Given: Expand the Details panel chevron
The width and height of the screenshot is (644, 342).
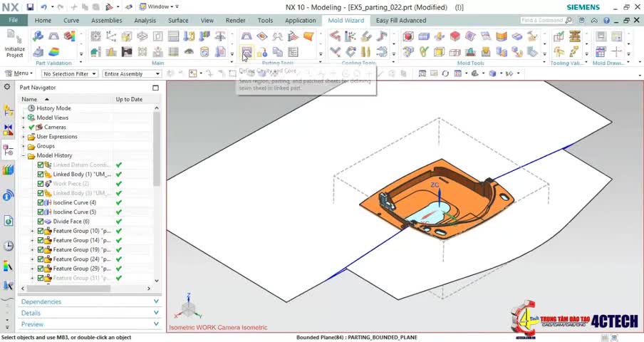Looking at the screenshot, I should [156, 313].
